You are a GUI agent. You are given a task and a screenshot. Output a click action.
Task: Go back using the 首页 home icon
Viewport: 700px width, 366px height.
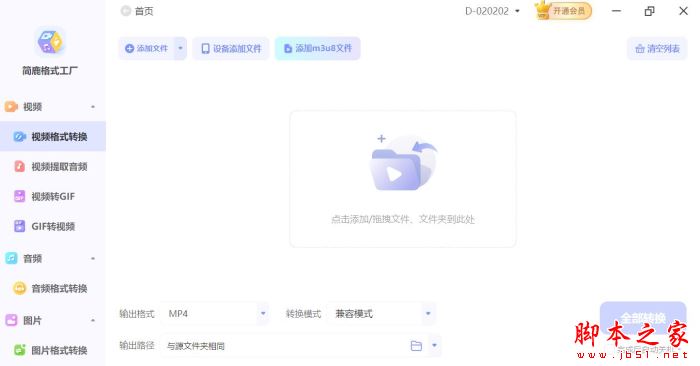click(126, 11)
